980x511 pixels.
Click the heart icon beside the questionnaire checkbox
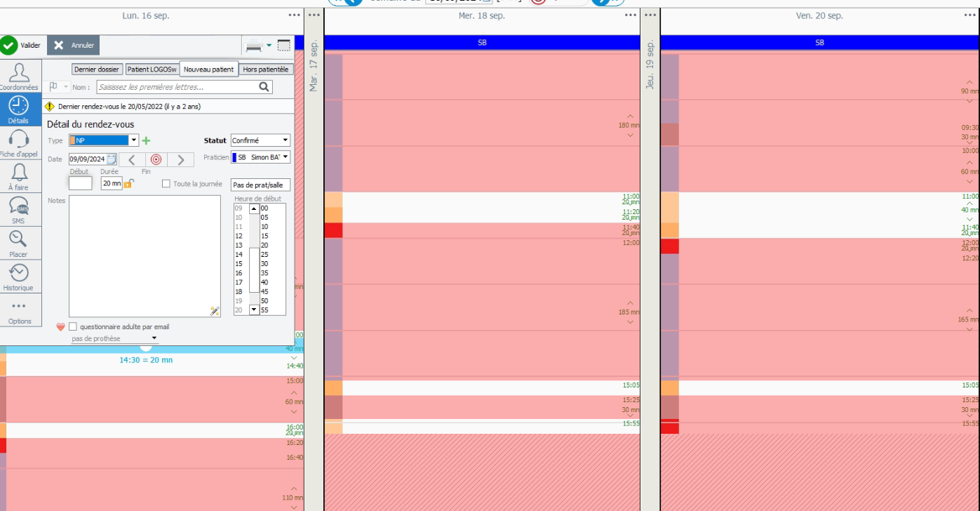(61, 326)
